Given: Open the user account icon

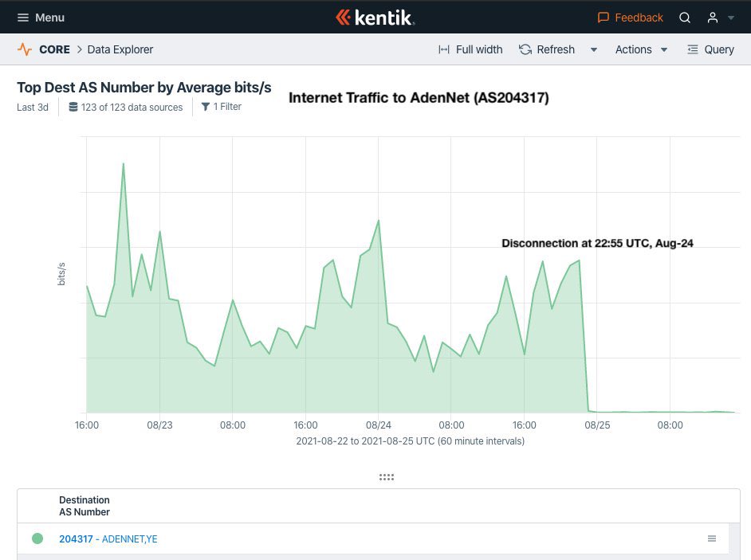Looking at the screenshot, I should (713, 18).
